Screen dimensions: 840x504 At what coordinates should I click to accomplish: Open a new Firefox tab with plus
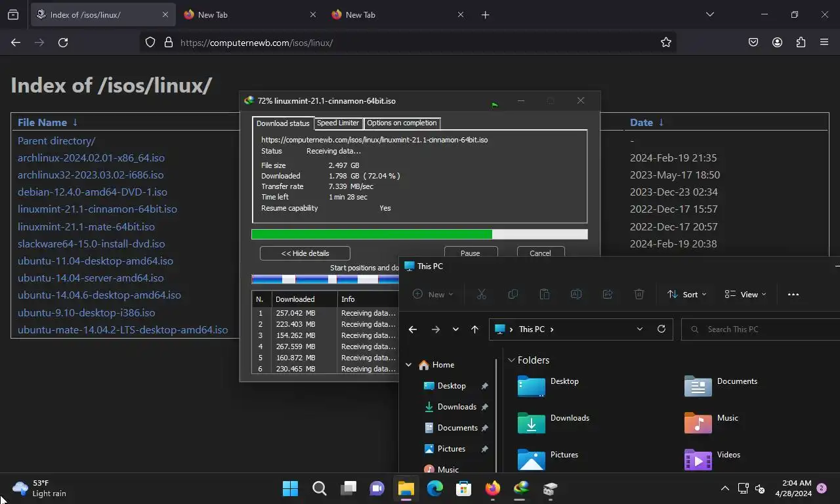click(485, 14)
